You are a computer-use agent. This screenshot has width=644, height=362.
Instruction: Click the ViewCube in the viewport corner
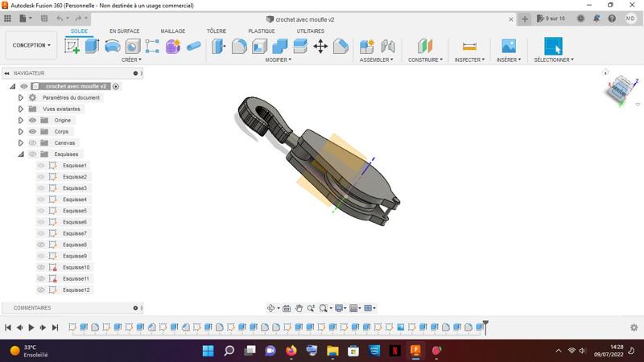(x=619, y=88)
